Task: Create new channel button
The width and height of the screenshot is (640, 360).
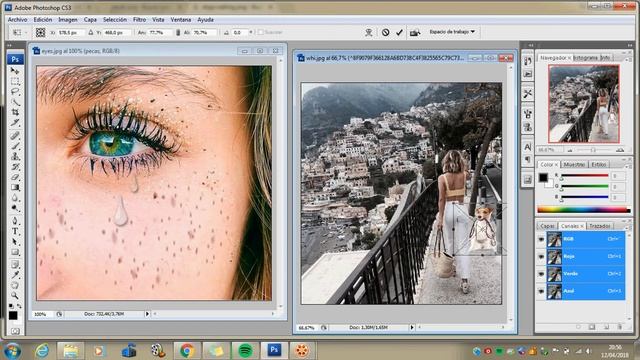Action: click(606, 327)
